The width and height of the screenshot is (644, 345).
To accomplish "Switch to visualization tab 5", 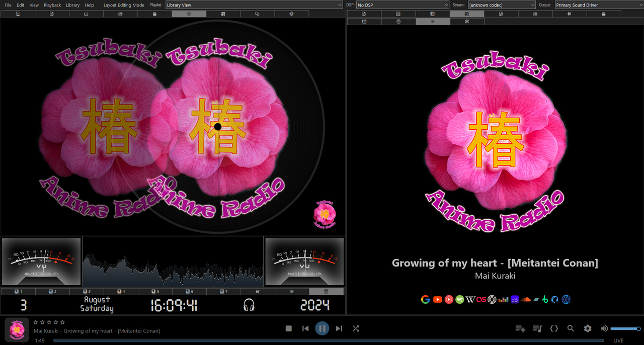I will pos(155,292).
